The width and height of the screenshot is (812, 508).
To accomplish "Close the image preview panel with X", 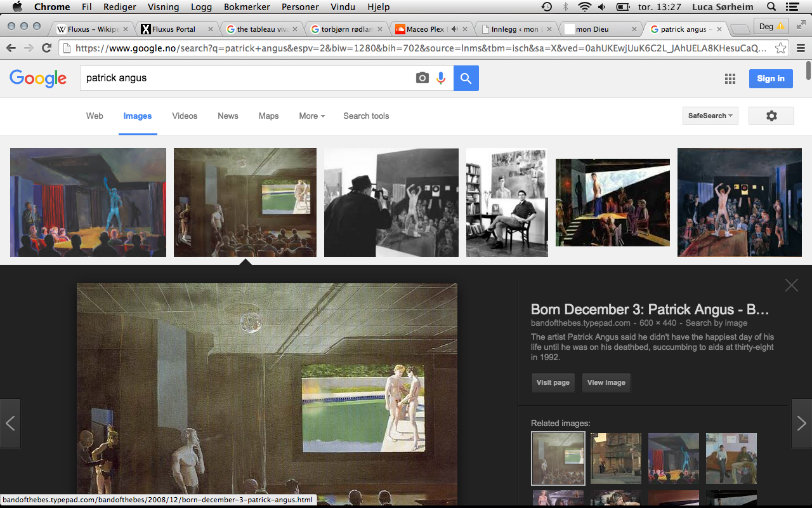I will pos(792,285).
